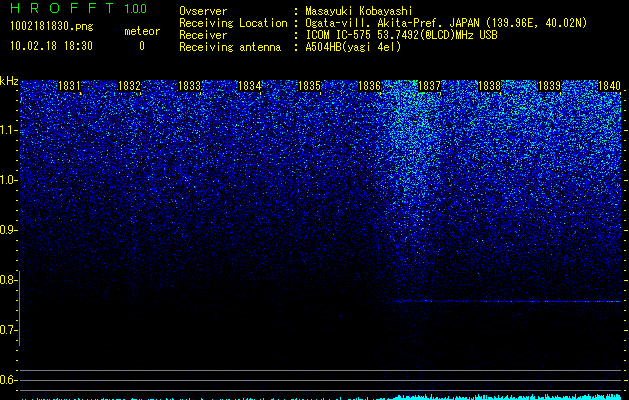Click the 1840 time marker
Viewport: 629px width, 400px height.
click(609, 86)
